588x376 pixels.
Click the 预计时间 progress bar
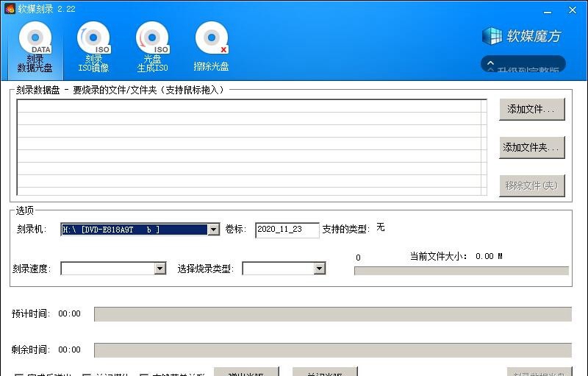(333, 314)
